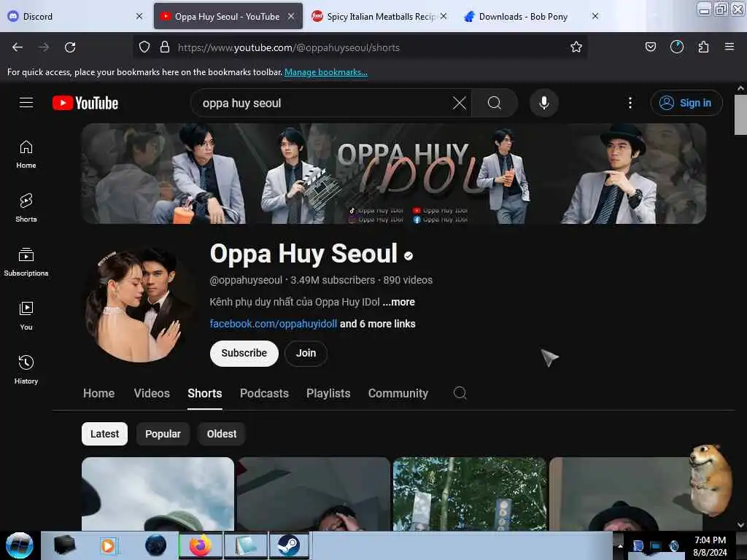The image size is (747, 560).
Task: Go to Home in the sidebar
Action: (26, 155)
